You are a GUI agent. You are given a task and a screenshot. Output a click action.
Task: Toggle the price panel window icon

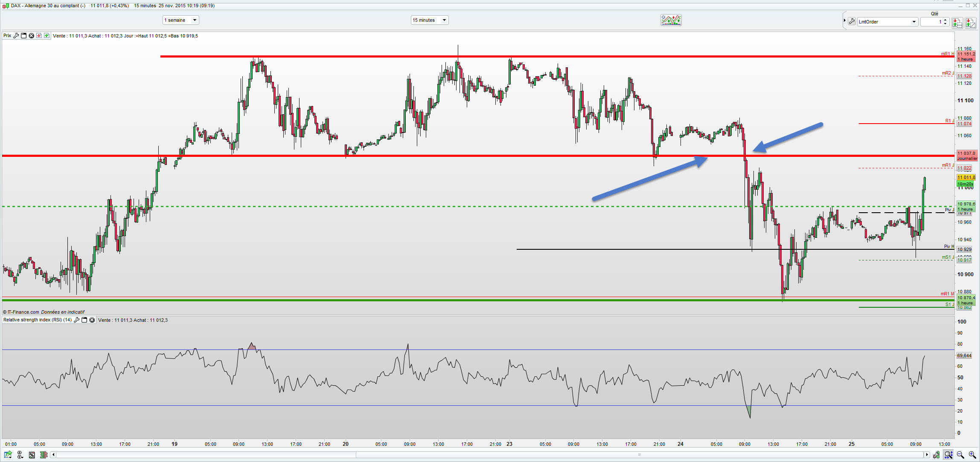(x=23, y=36)
